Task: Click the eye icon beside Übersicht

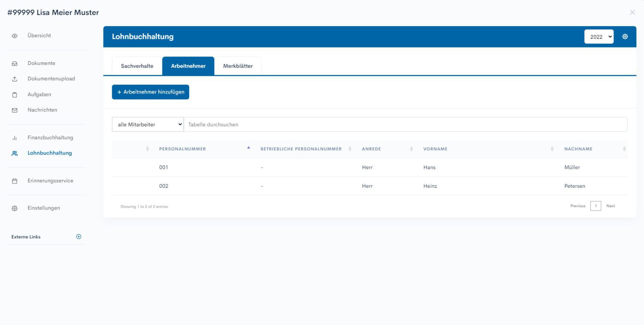Action: coord(15,36)
